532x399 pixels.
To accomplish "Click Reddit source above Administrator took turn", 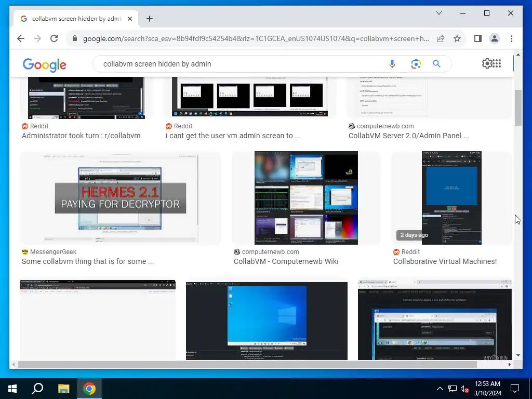I will pos(39,126).
